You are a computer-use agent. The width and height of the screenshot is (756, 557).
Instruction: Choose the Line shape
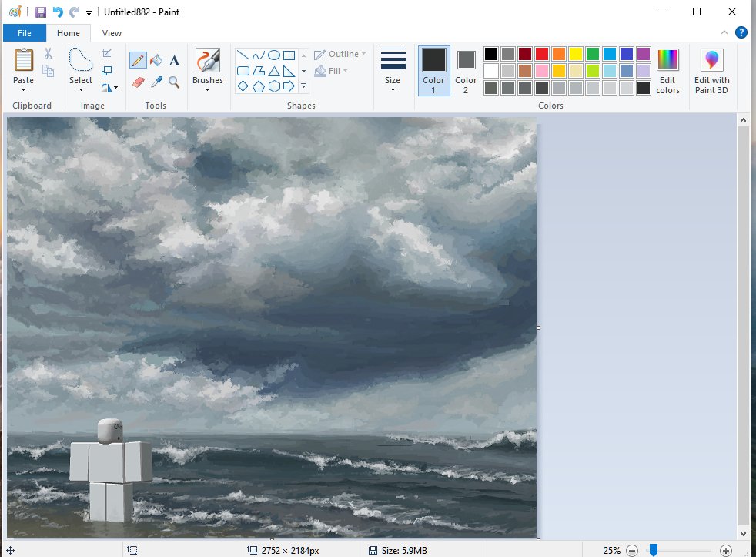243,55
